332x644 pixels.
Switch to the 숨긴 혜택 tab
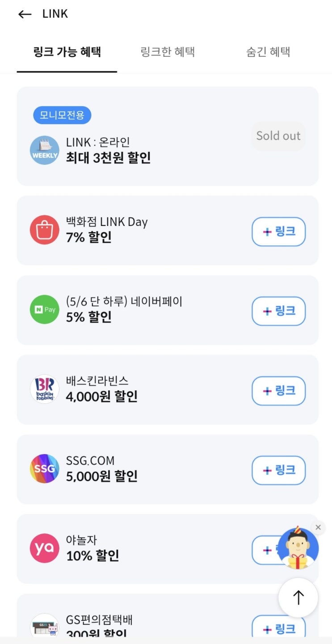(268, 52)
